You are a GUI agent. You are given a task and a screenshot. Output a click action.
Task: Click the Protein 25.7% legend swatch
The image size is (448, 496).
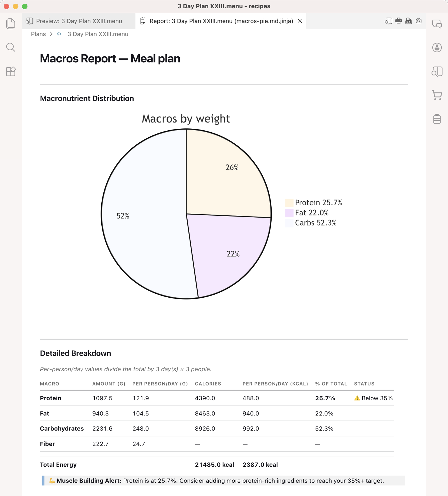289,203
